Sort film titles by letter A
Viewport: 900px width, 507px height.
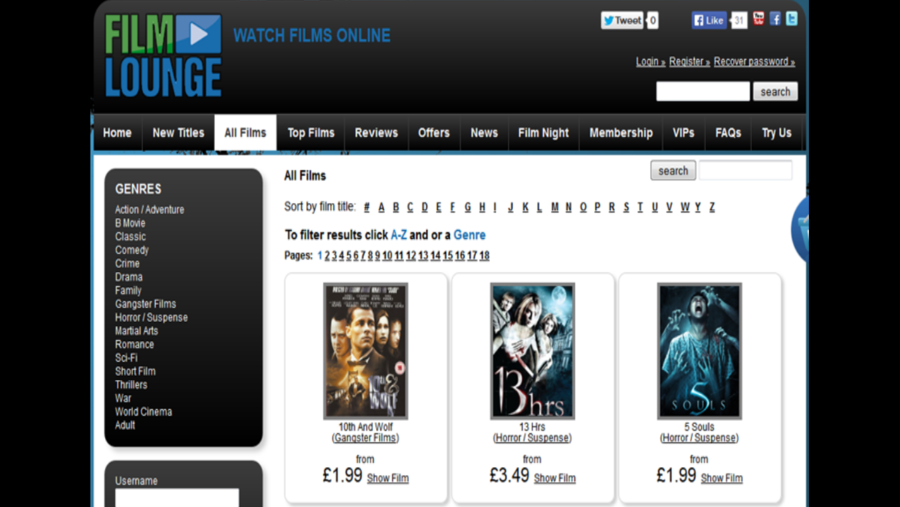tap(381, 207)
